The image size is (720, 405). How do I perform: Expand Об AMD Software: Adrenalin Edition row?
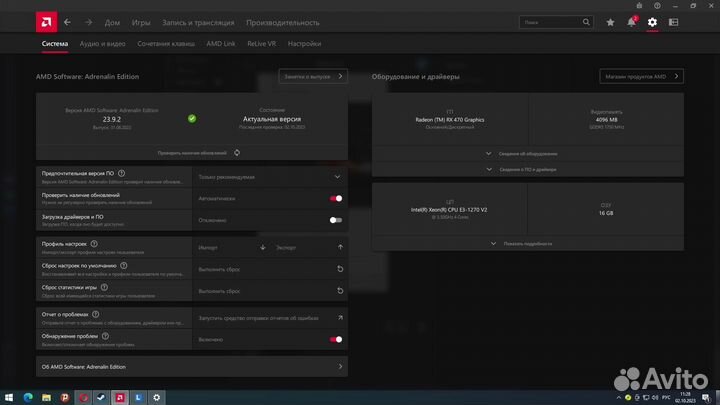click(192, 366)
